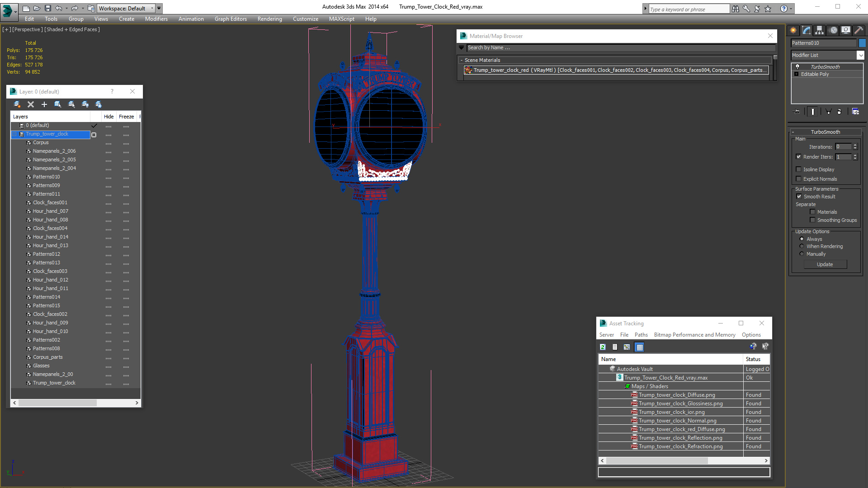Toggle the Smooth Result checkbox

pyautogui.click(x=799, y=197)
